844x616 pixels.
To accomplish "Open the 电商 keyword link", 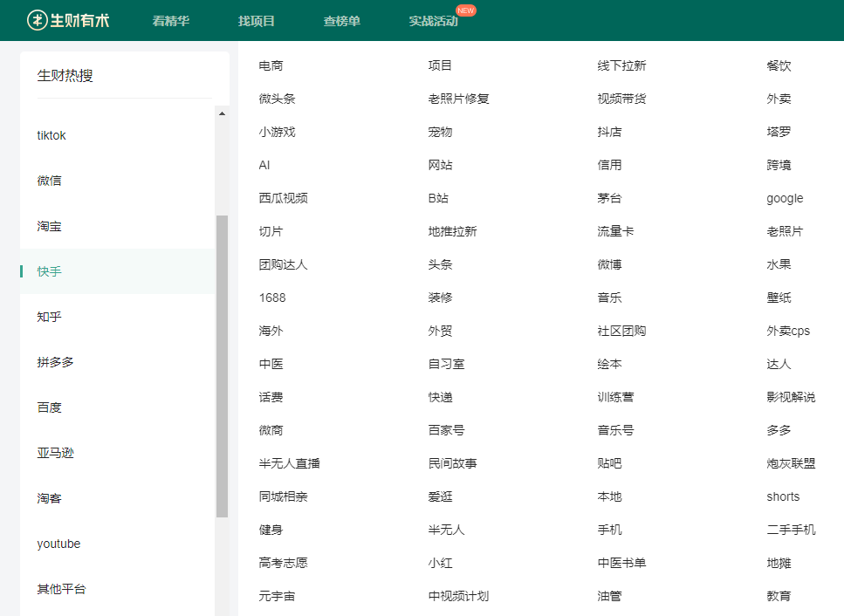I will coord(271,65).
